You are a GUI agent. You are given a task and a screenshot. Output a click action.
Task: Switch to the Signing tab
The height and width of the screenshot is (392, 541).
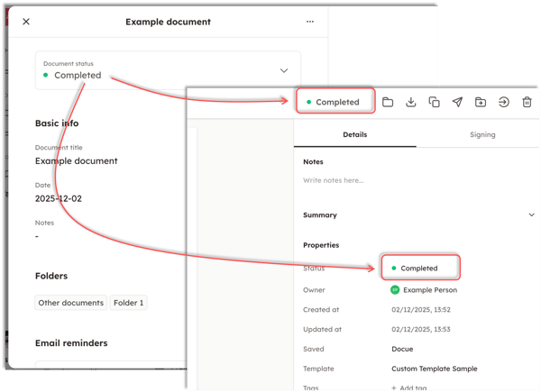tap(481, 135)
